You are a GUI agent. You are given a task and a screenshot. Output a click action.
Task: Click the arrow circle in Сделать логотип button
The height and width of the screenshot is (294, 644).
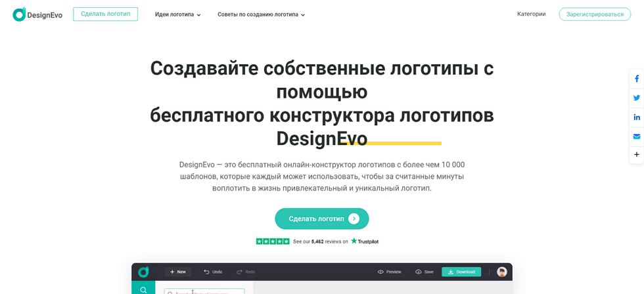pyautogui.click(x=354, y=219)
